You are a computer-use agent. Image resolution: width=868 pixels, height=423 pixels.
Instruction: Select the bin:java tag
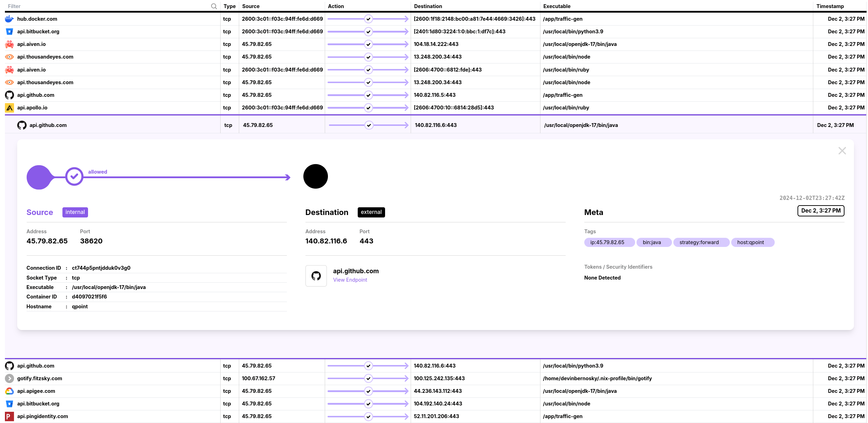[x=654, y=242]
